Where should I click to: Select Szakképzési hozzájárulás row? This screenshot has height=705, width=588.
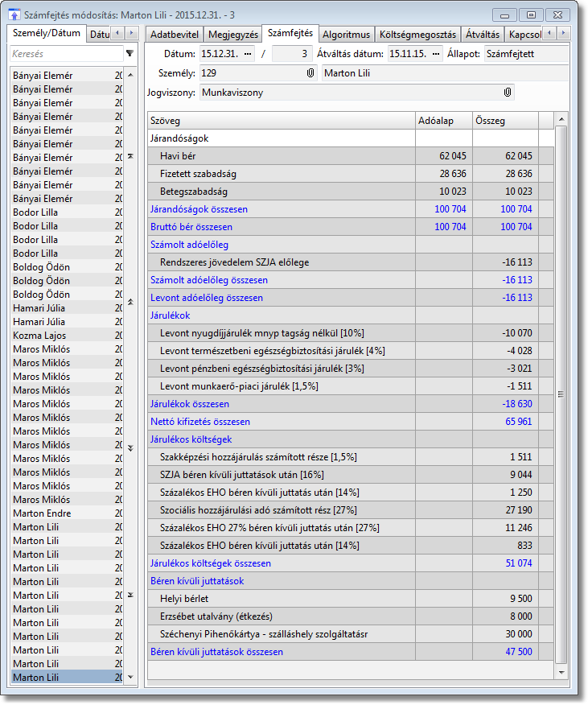[351, 457]
